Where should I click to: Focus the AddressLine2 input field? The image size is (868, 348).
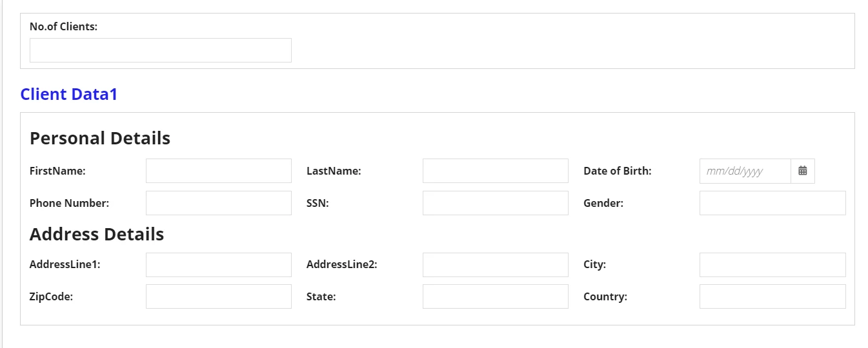click(496, 265)
